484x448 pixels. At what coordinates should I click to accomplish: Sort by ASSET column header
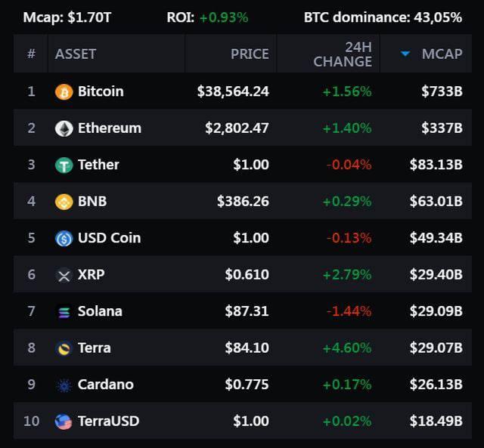tap(76, 54)
